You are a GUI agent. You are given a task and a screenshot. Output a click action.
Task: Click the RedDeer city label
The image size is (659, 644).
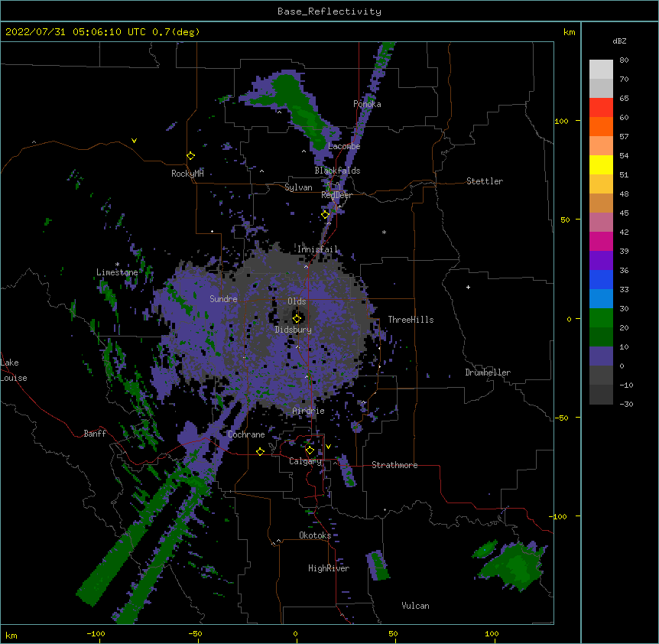click(x=336, y=195)
